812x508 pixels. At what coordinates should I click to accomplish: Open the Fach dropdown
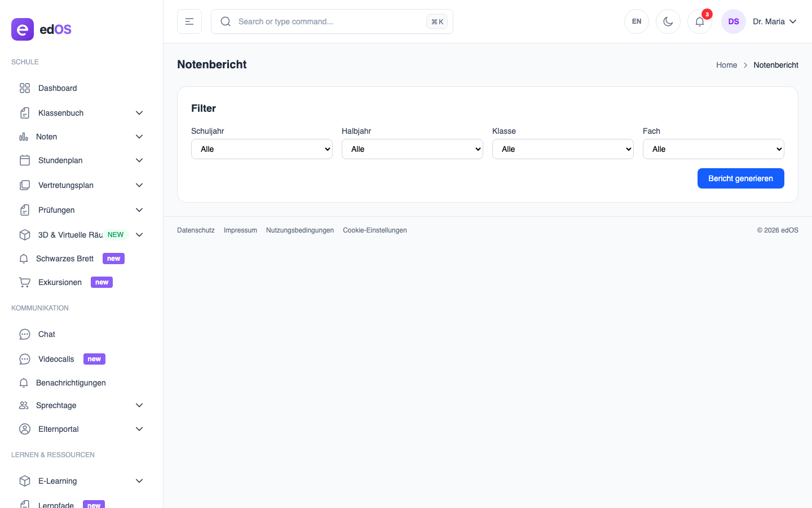click(713, 149)
